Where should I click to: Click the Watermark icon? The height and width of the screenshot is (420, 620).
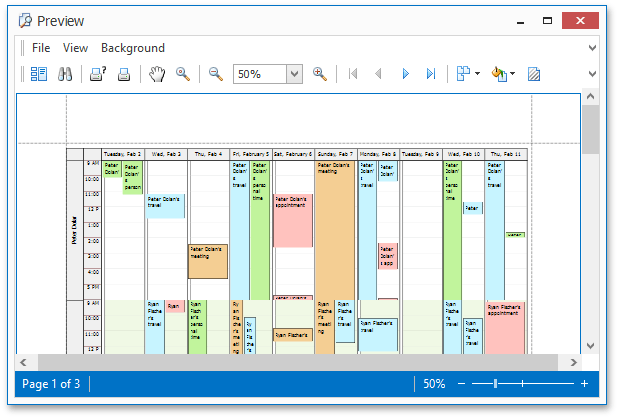pyautogui.click(x=534, y=74)
